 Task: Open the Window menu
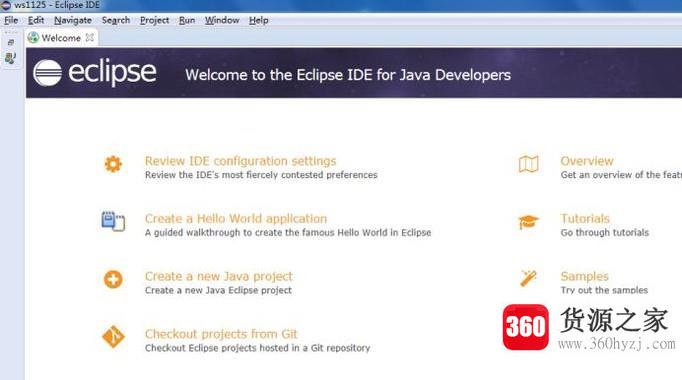[x=222, y=20]
